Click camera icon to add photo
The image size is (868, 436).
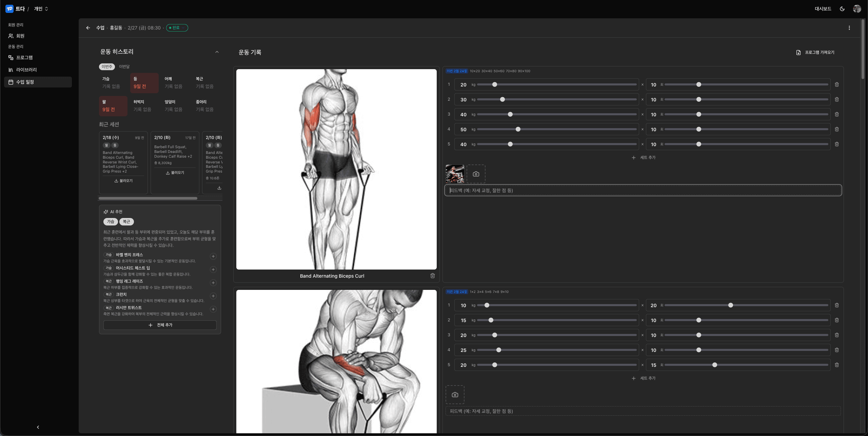tap(476, 174)
